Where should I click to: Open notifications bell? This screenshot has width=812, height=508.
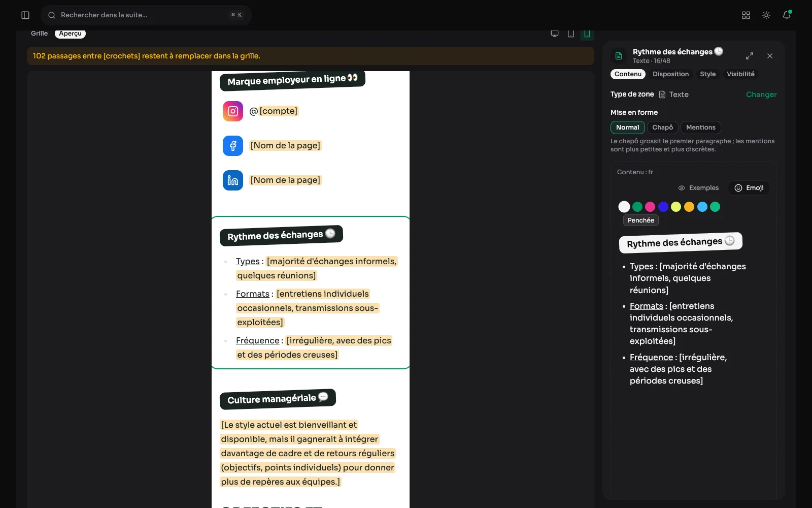tap(787, 15)
